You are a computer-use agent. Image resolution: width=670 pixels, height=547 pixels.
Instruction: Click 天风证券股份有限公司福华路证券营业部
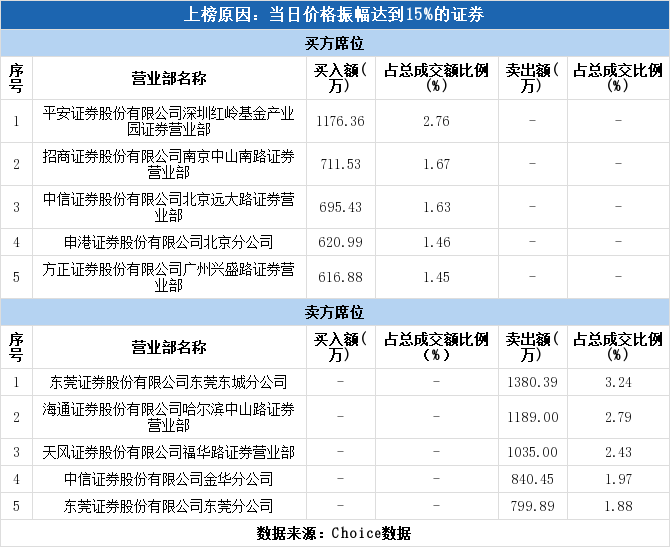168,452
